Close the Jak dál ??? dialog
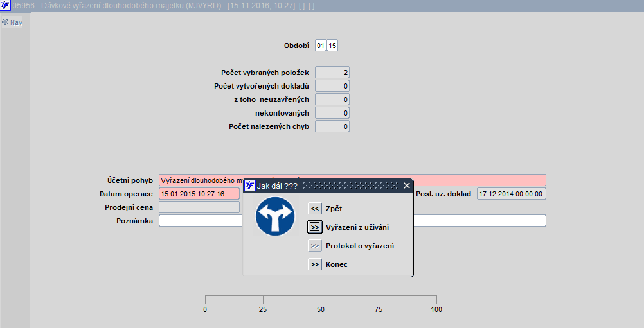Viewport: 644px width, 328px height. click(x=407, y=186)
